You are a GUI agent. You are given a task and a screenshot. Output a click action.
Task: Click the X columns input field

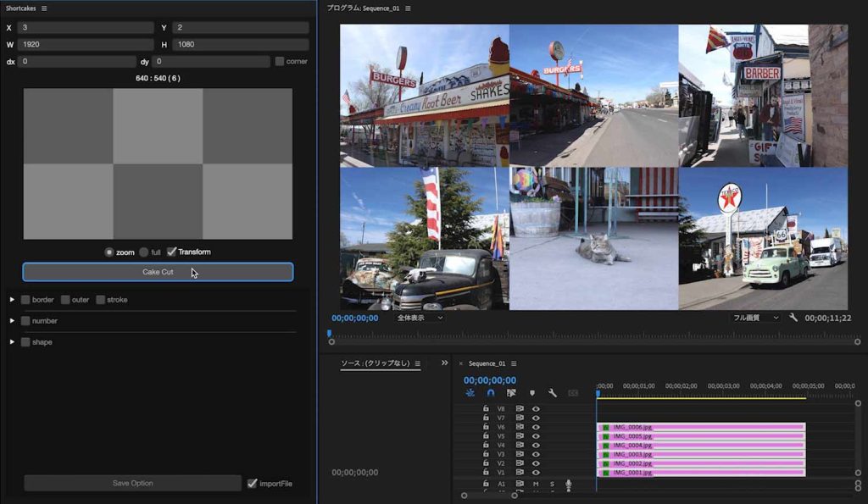tap(86, 28)
